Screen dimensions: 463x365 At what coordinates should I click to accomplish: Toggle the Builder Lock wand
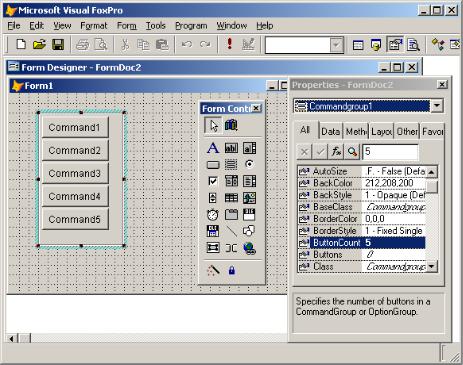coord(213,270)
